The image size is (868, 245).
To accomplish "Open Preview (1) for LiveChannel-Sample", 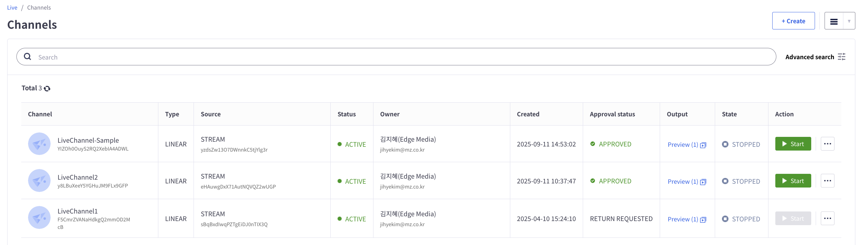I will [x=683, y=145].
